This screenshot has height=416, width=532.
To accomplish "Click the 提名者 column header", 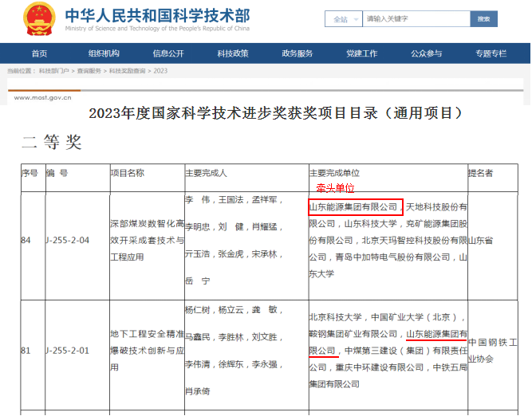I will pyautogui.click(x=480, y=173).
